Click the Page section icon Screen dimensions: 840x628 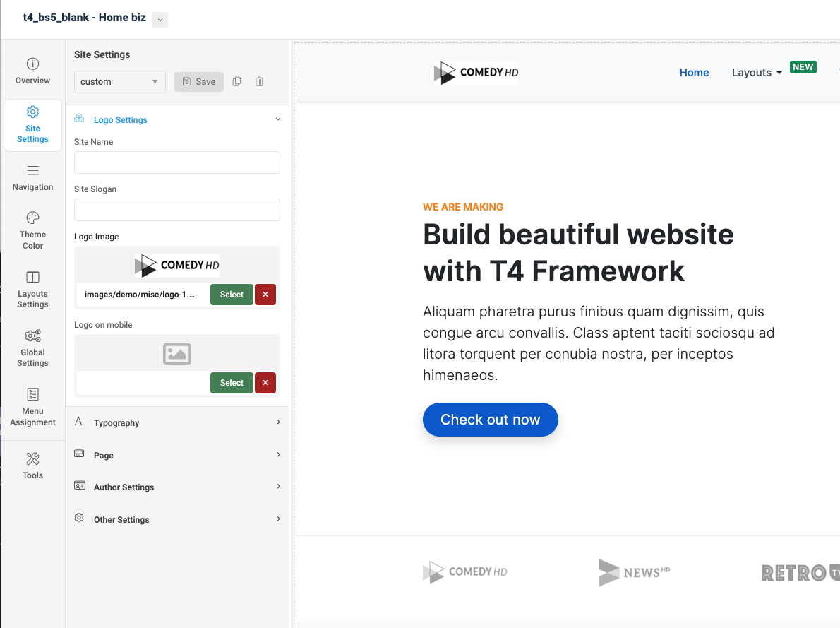tap(79, 454)
